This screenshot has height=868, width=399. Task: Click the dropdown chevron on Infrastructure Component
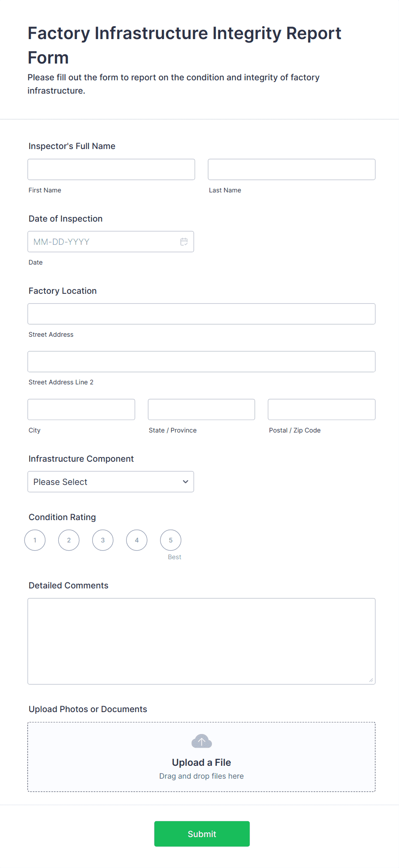(185, 482)
